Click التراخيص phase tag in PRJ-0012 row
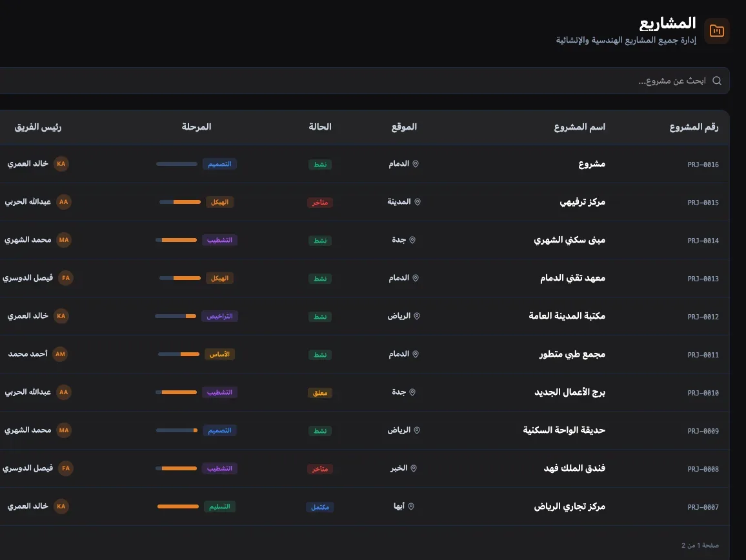The height and width of the screenshot is (560, 746). point(219,316)
